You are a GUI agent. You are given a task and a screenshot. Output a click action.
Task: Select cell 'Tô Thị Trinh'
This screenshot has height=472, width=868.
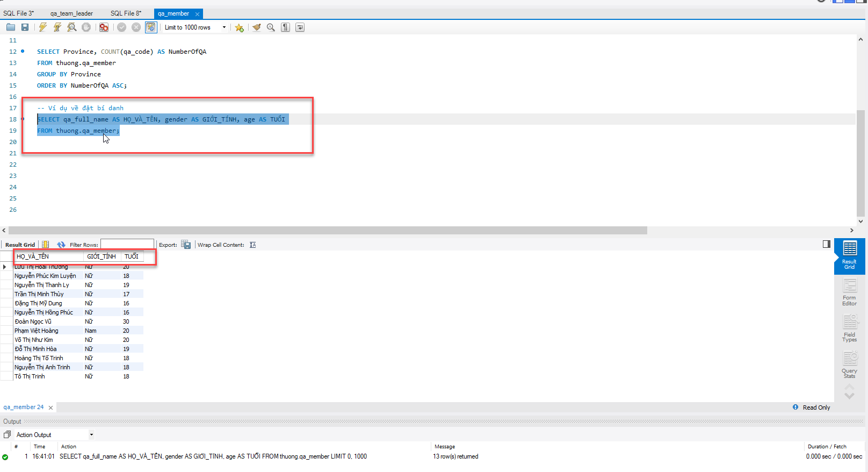point(48,376)
